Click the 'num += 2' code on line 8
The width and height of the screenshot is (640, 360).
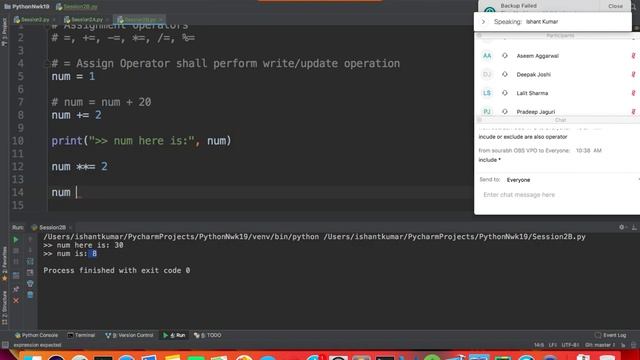click(76, 115)
